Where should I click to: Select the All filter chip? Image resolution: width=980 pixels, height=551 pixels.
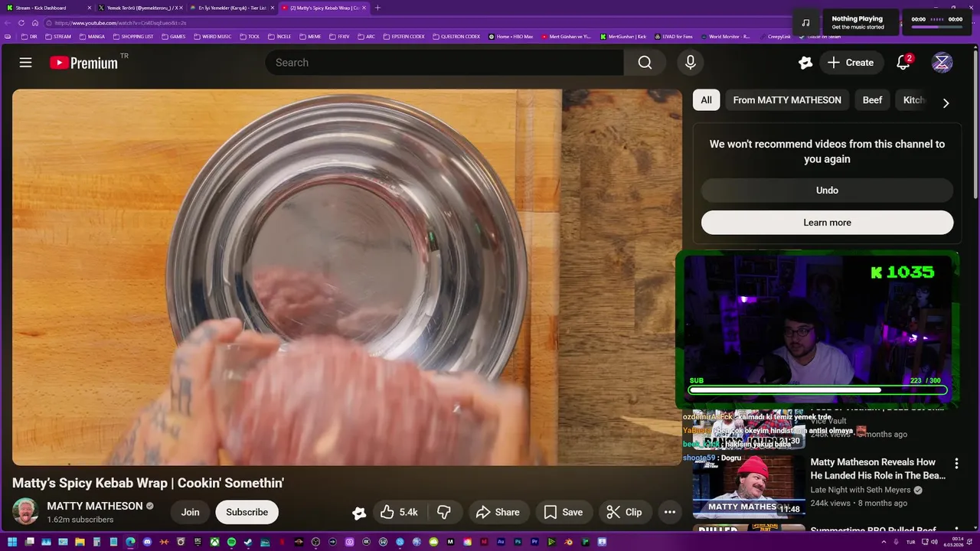click(706, 99)
